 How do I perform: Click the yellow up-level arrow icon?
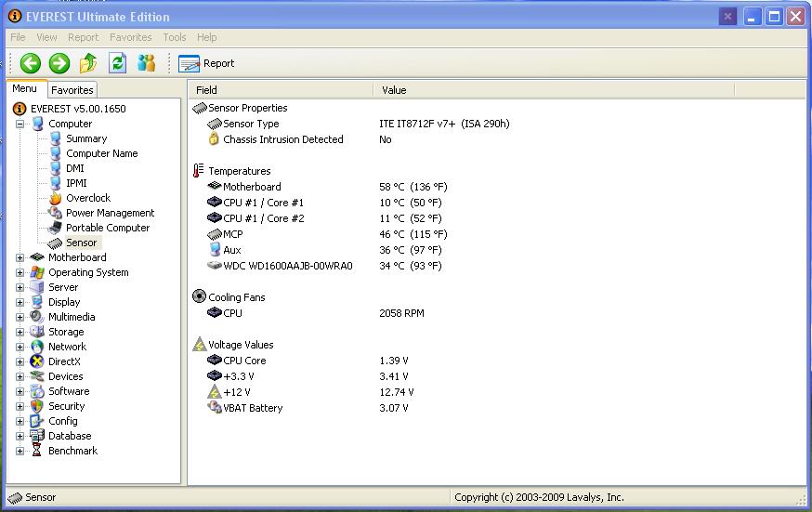tap(88, 63)
